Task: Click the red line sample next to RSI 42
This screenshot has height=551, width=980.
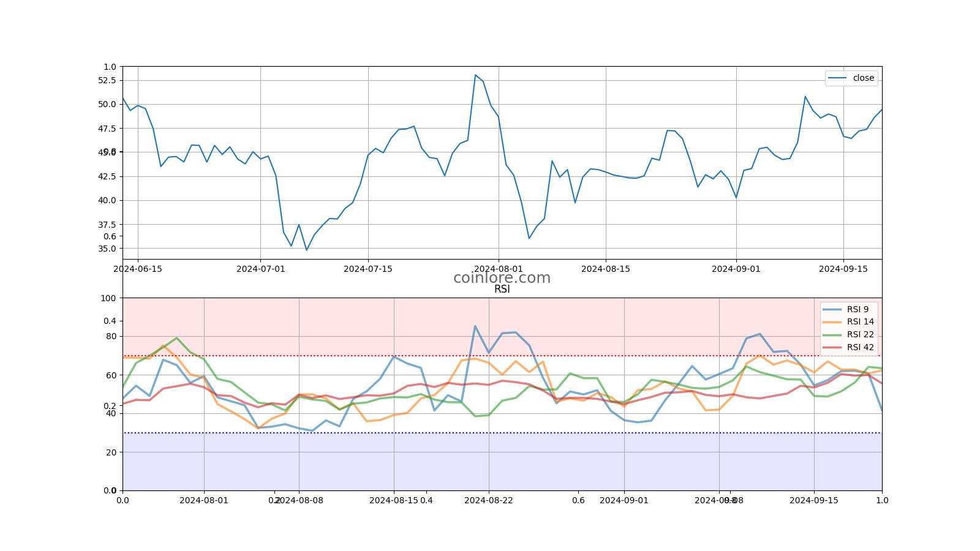Action: point(832,348)
